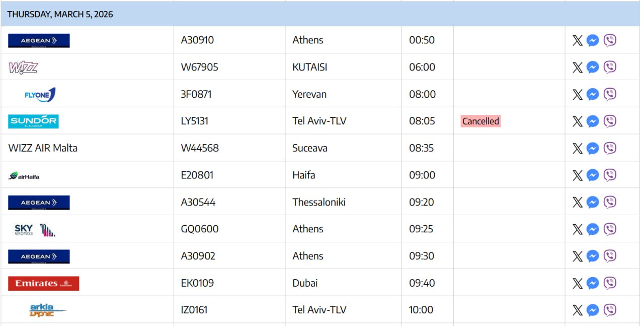Image resolution: width=644 pixels, height=326 pixels.
Task: Click the Sundor airline logo
Action: coord(33,121)
